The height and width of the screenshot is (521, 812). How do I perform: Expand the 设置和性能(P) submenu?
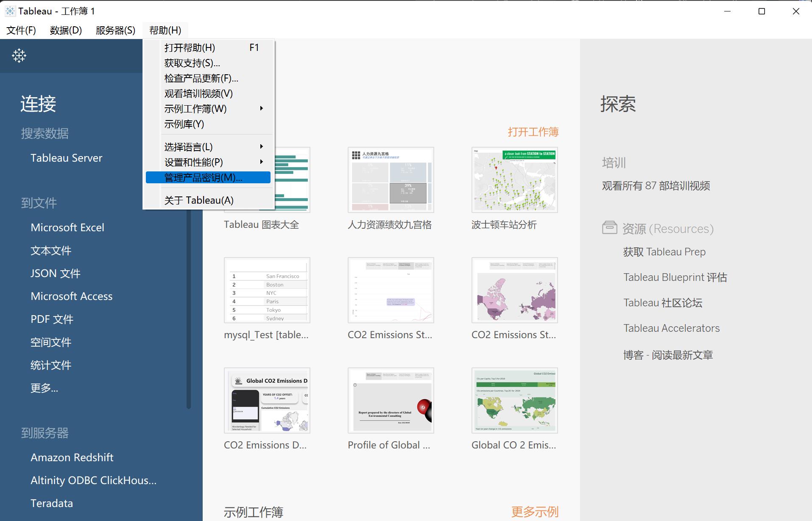(x=208, y=162)
